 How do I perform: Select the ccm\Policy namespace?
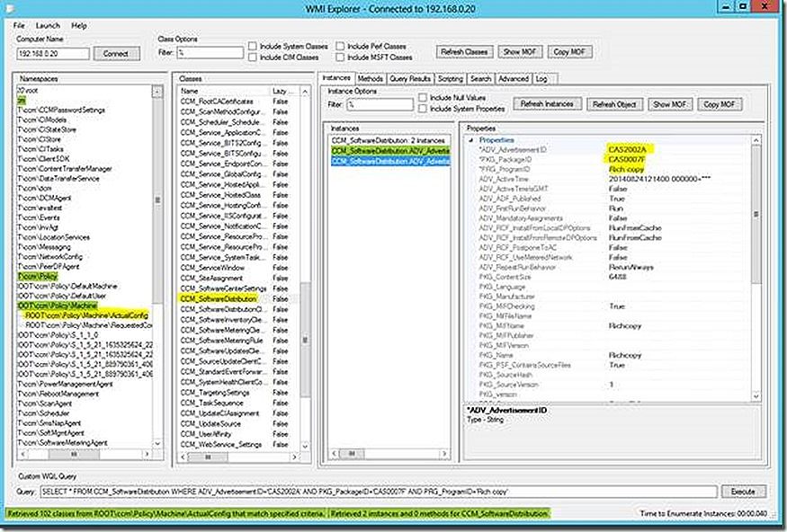click(x=38, y=276)
